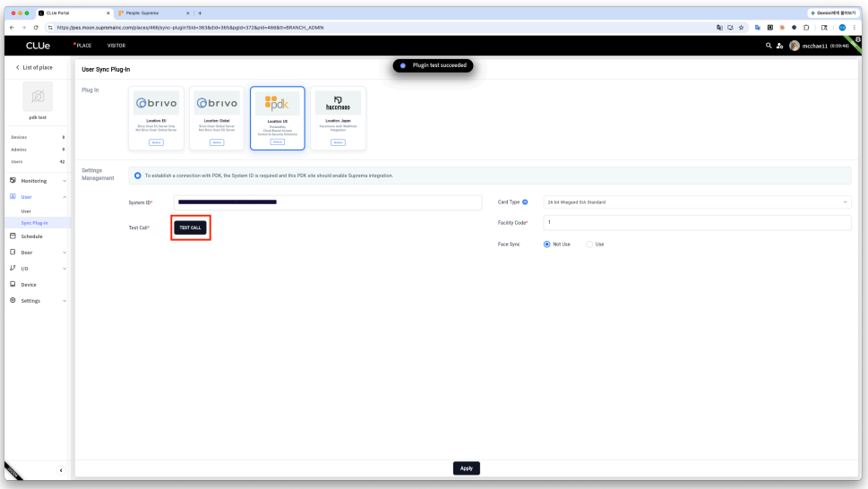This screenshot has height=489, width=868.
Task: Expand the Monitoring menu chevron
Action: [x=64, y=181]
